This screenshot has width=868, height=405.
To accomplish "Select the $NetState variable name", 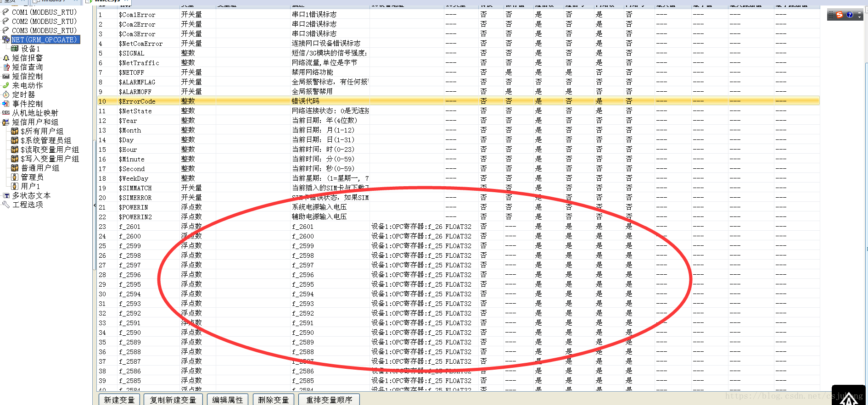I will click(135, 111).
